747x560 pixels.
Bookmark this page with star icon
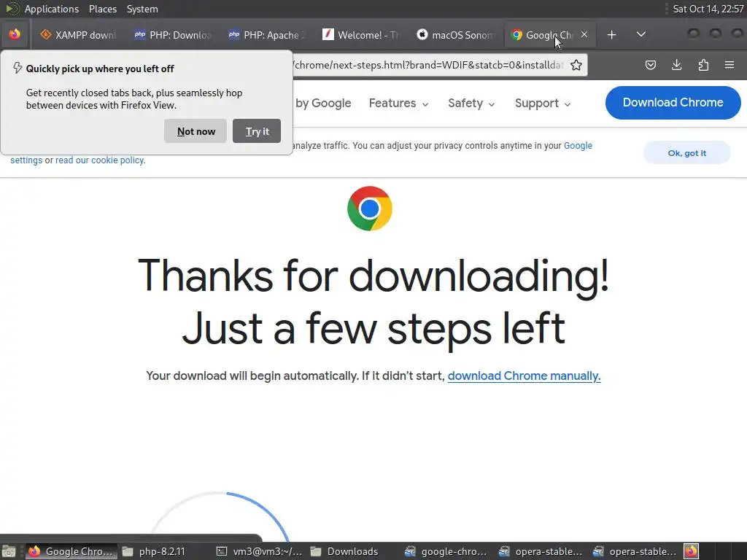coord(576,65)
